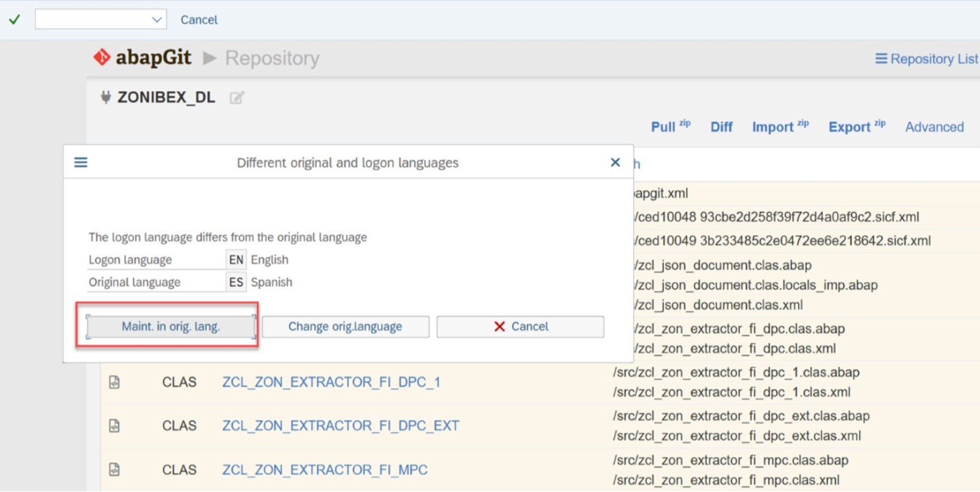The width and height of the screenshot is (980, 492).
Task: Click zcl_zon_extractor_fi_dpc.clas.abap file path
Action: [739, 329]
